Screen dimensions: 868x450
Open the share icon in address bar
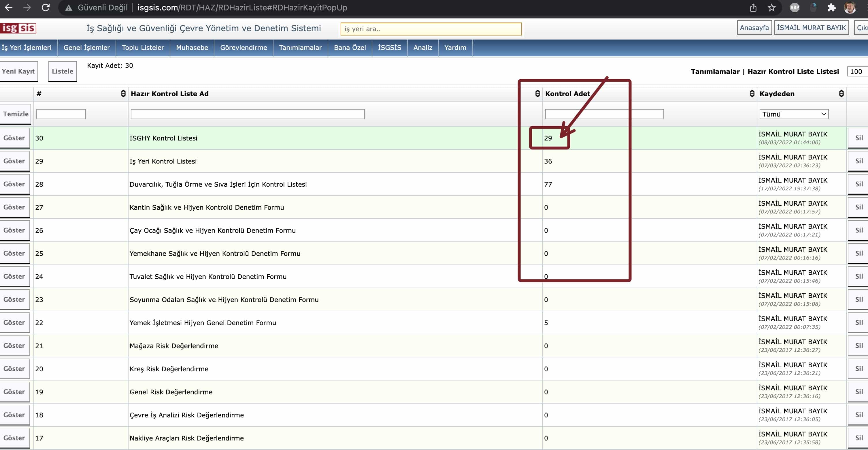point(753,7)
